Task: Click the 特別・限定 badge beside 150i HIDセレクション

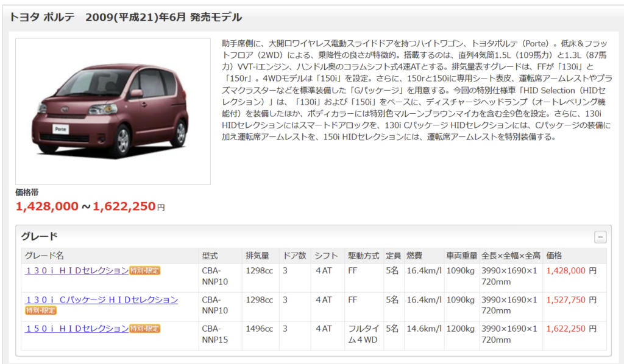Action: pyautogui.click(x=145, y=329)
